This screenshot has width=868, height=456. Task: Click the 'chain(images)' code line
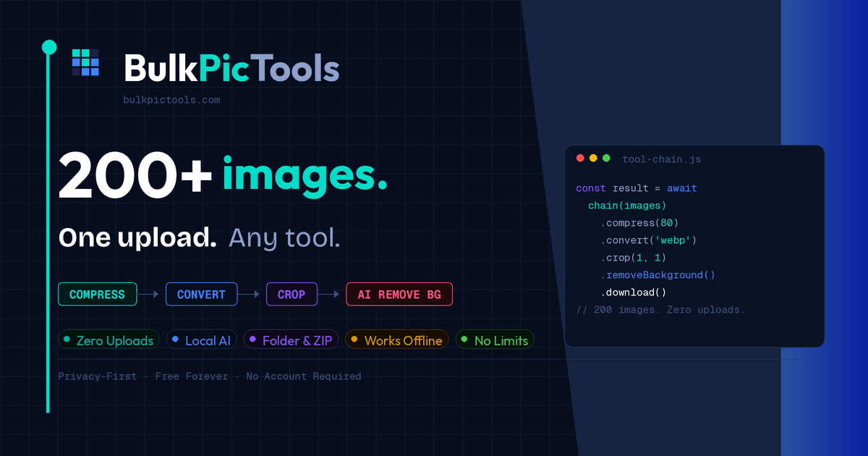tap(627, 206)
